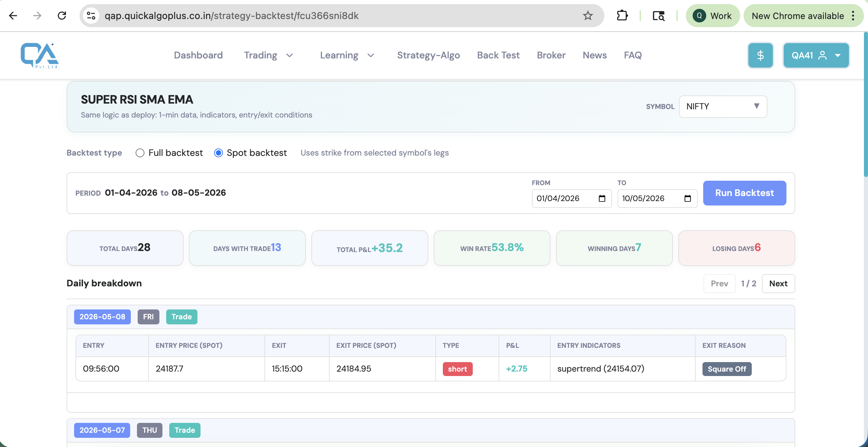The width and height of the screenshot is (868, 447).
Task: Select Spot backtest radio option
Action: [218, 153]
